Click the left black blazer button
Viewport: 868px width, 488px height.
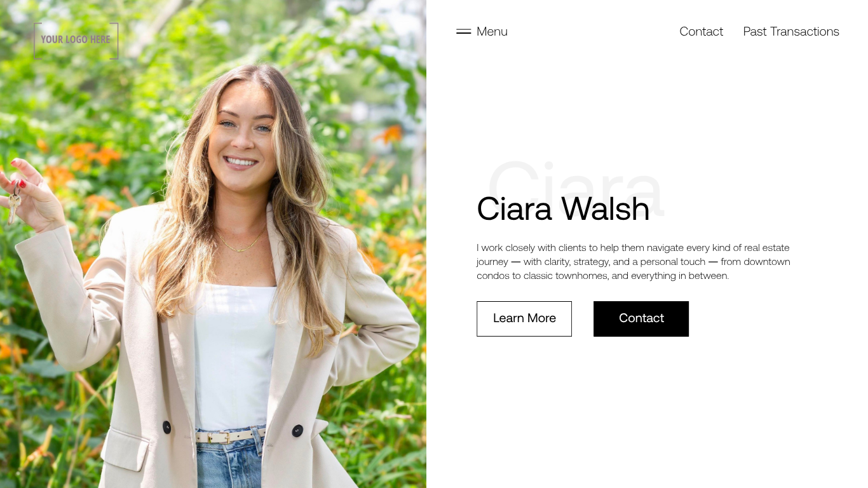(x=167, y=427)
